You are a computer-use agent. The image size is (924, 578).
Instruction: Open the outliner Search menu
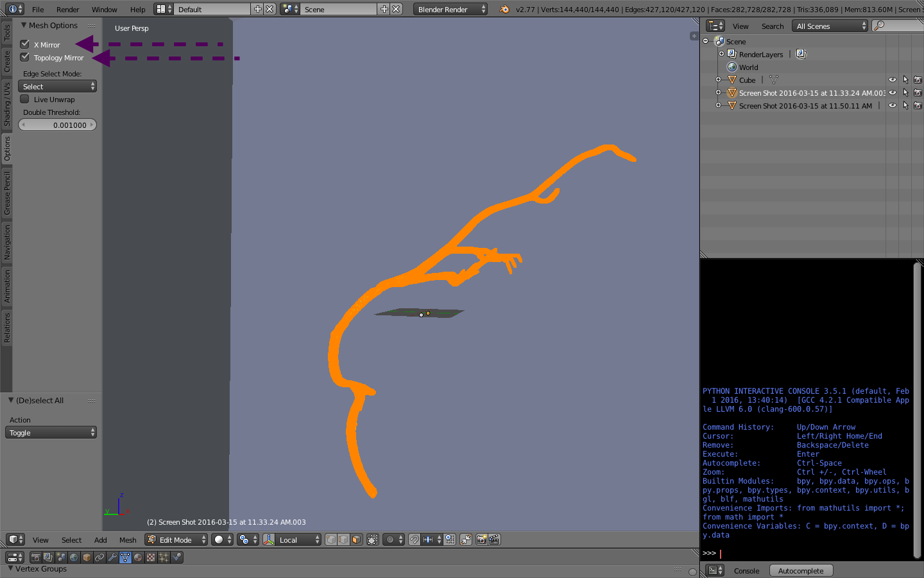point(773,26)
